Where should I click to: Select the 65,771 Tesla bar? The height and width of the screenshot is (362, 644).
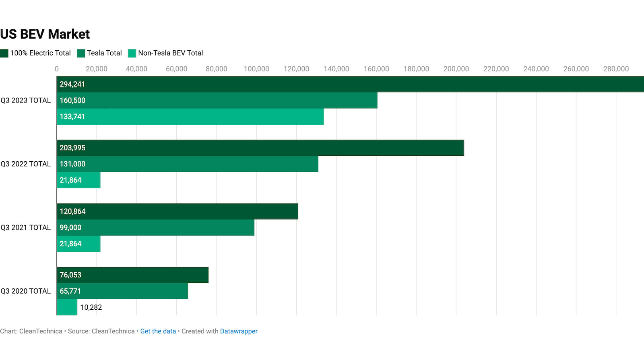pyautogui.click(x=122, y=291)
